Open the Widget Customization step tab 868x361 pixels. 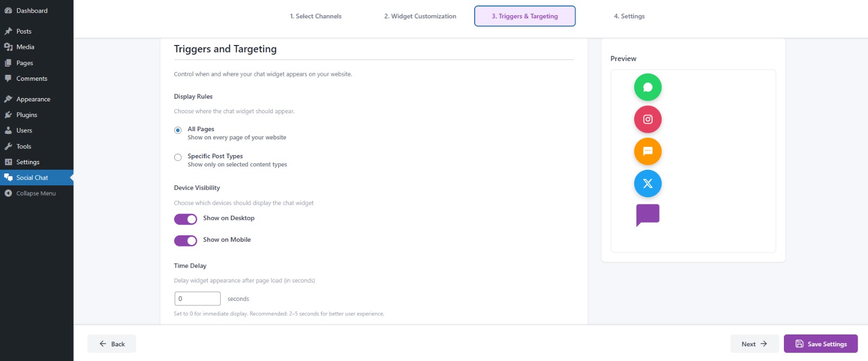pos(420,16)
